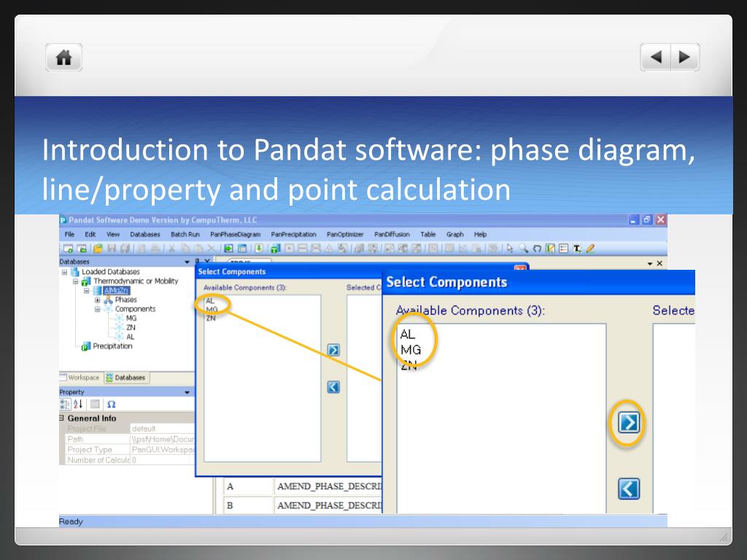The image size is (747, 560).
Task: Click the open folder toolbar icon
Action: pyautogui.click(x=98, y=249)
